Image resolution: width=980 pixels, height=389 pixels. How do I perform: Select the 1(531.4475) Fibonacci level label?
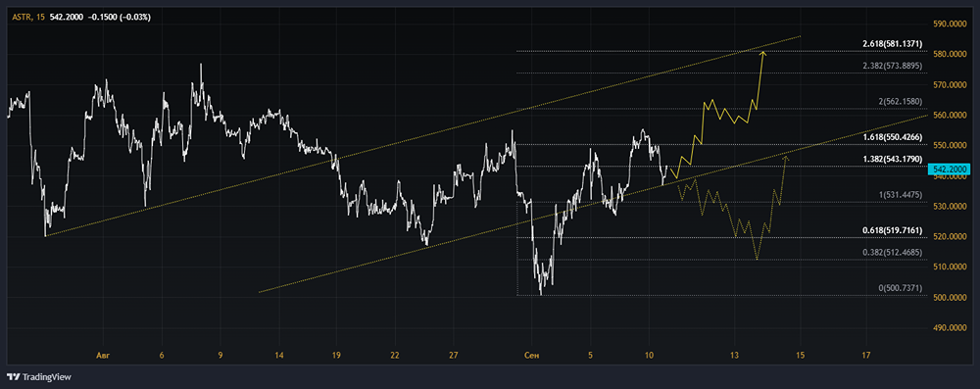click(x=900, y=195)
